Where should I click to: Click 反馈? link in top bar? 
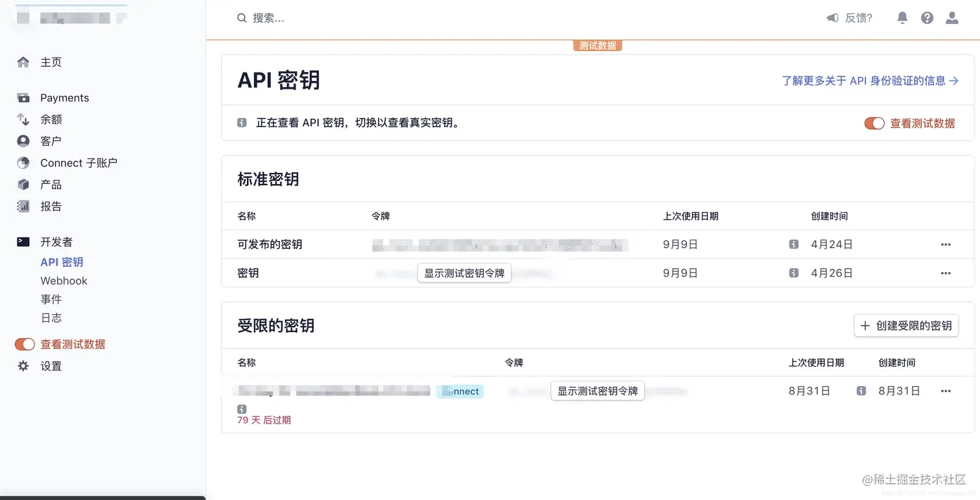pyautogui.click(x=858, y=18)
